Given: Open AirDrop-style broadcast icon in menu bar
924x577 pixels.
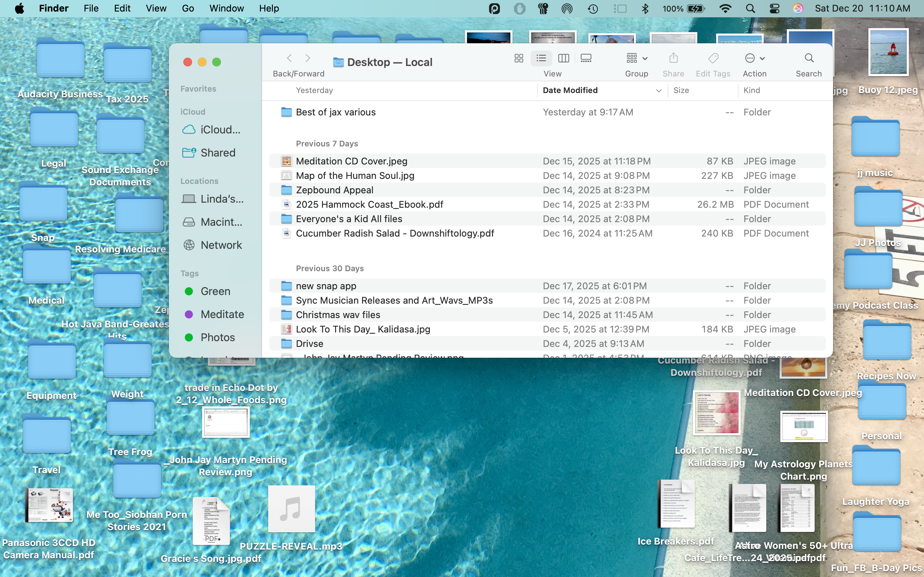Looking at the screenshot, I should tap(567, 8).
